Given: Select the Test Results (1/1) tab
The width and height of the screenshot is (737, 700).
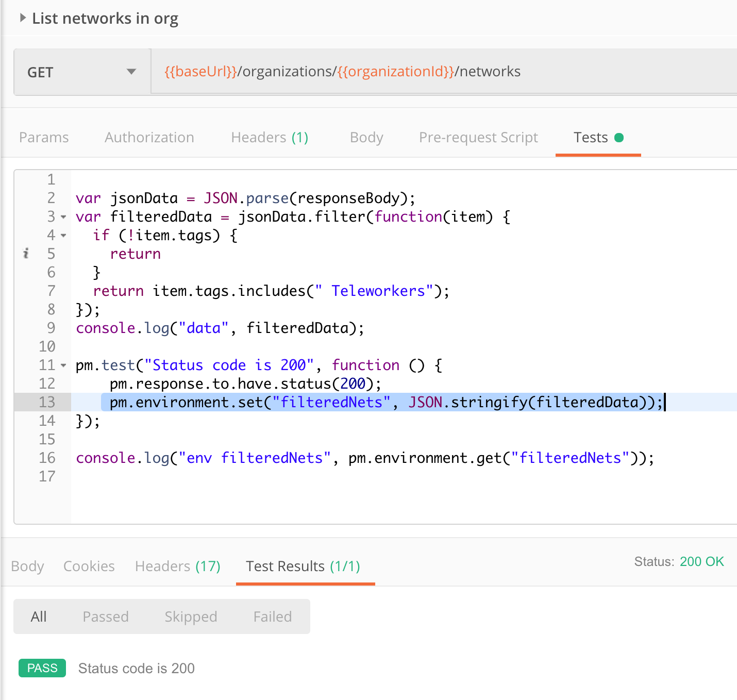Looking at the screenshot, I should coord(303,566).
